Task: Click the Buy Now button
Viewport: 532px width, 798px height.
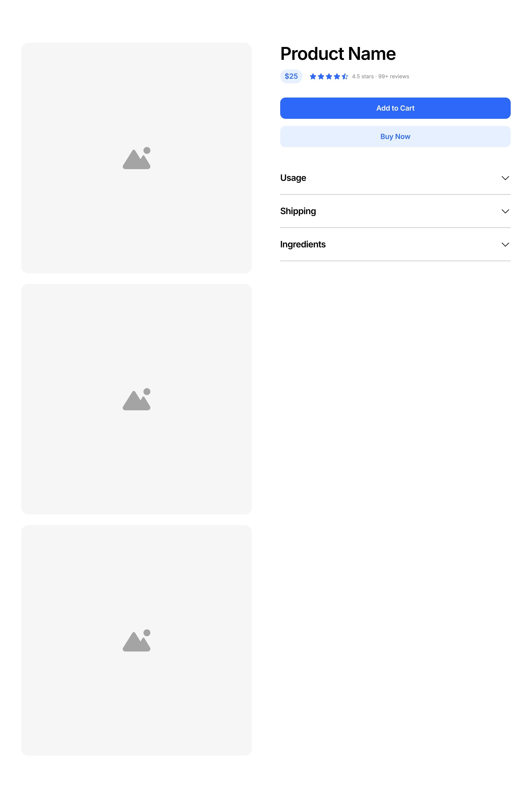Action: pos(395,136)
